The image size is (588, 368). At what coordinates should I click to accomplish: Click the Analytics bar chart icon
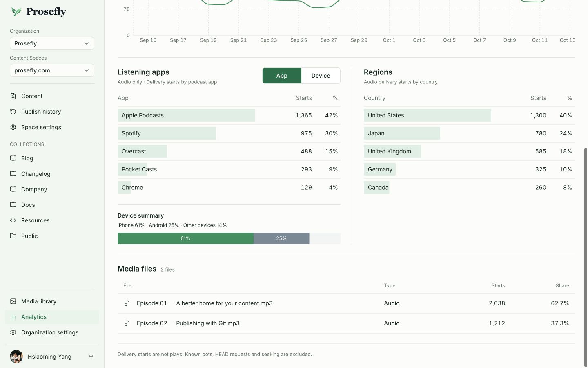point(13,317)
